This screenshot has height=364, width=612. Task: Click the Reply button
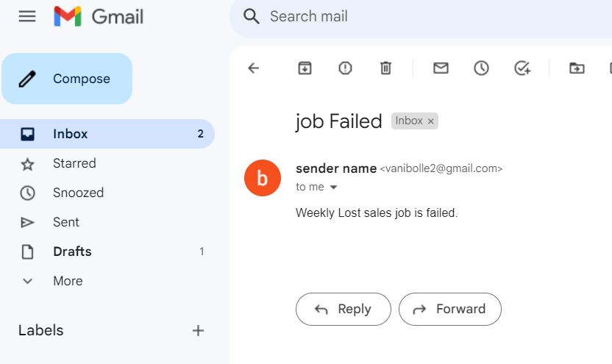[x=344, y=310]
